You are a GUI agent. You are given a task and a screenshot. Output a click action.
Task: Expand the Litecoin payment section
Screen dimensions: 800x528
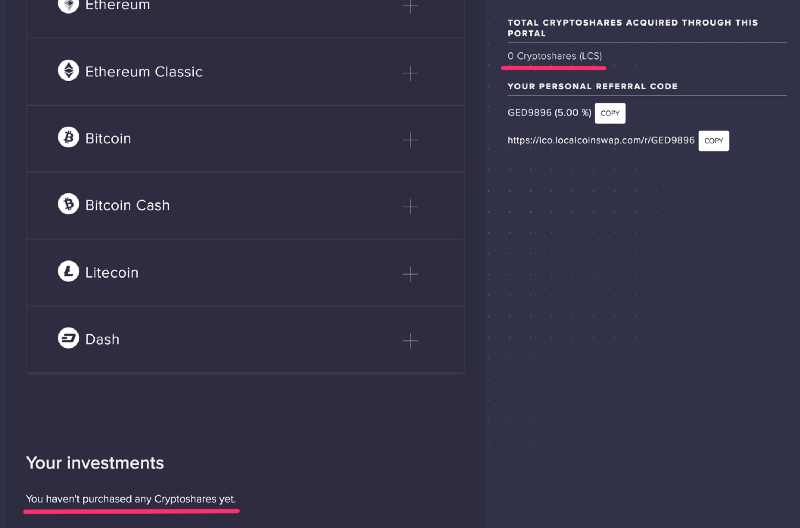point(410,274)
